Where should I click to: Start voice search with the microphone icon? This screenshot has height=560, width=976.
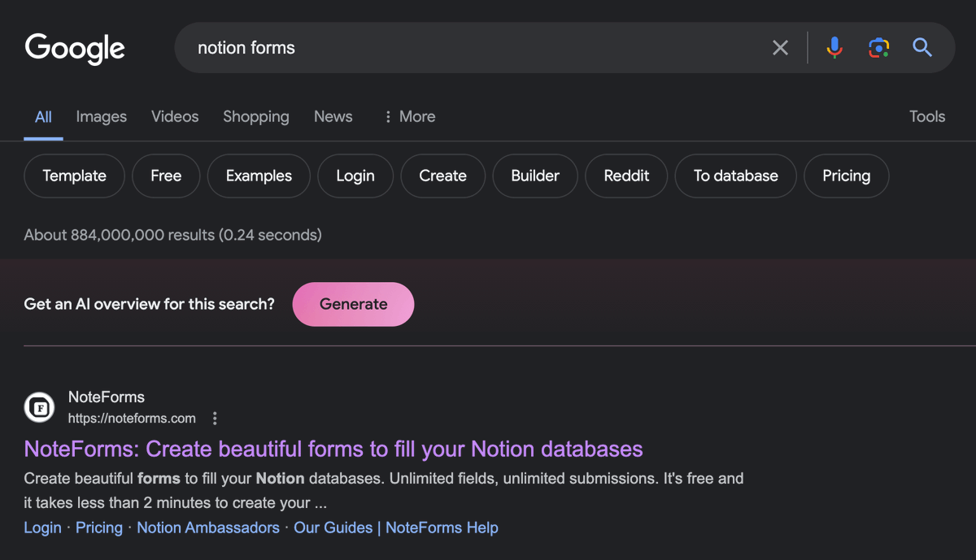(834, 48)
